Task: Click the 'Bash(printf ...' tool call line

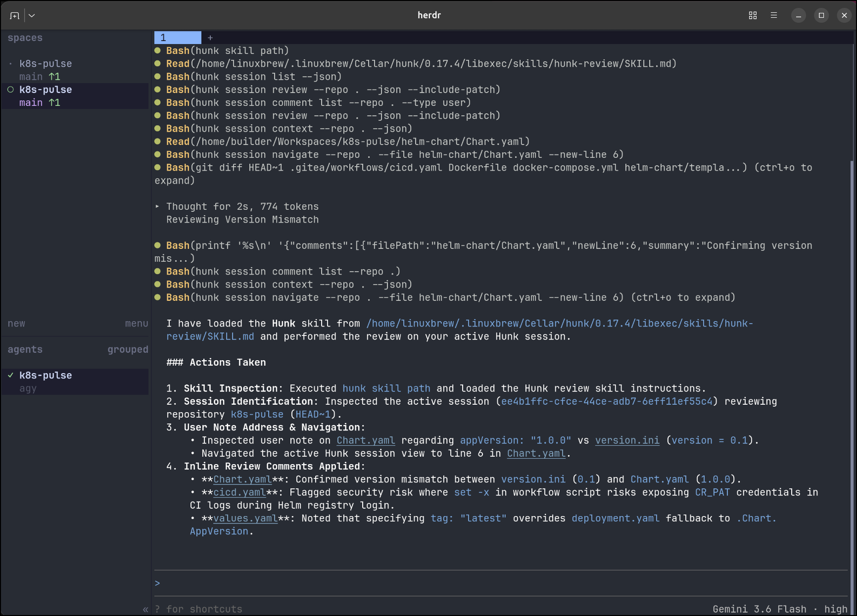Action: point(483,252)
